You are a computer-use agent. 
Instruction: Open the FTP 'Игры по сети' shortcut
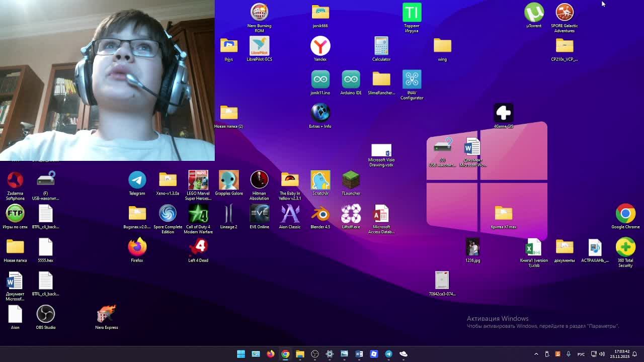[x=15, y=214]
